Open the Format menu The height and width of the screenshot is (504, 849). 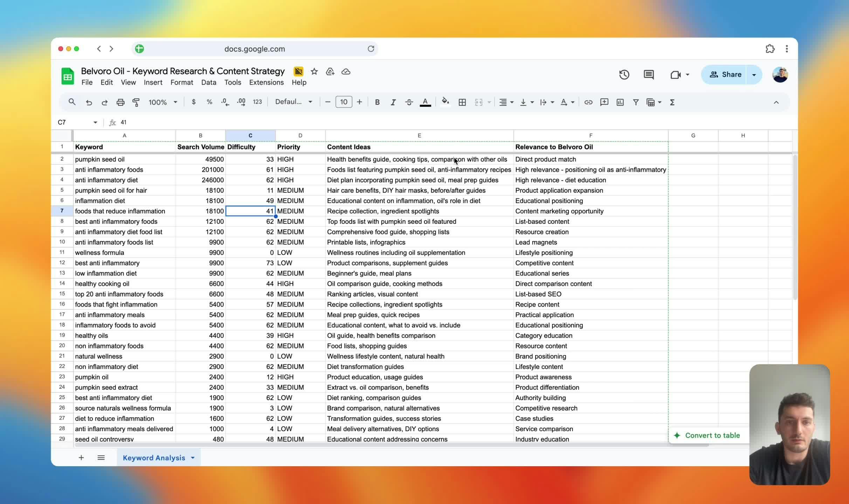(182, 82)
